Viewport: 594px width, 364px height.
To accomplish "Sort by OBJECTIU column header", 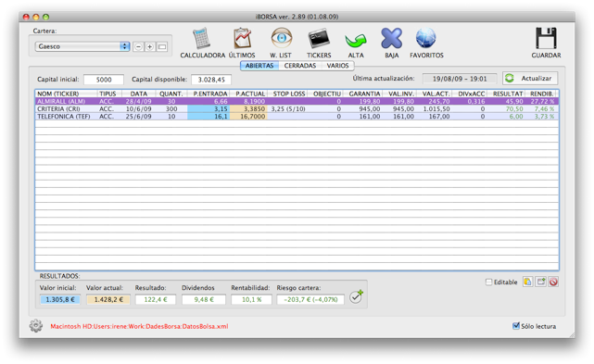I will [326, 94].
